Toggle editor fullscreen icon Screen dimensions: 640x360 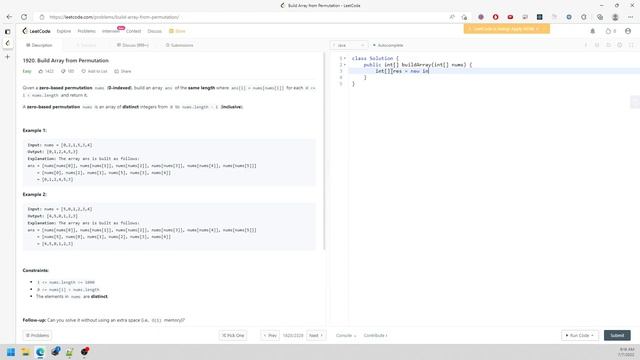[x=631, y=45]
